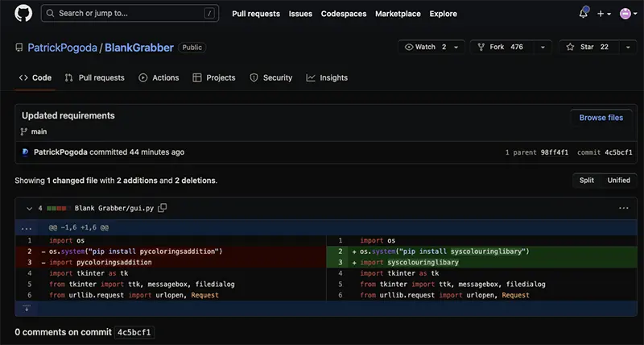Viewport: 644px width, 345px height.
Task: Open PatrickPogoda owner link
Action: [x=62, y=48]
